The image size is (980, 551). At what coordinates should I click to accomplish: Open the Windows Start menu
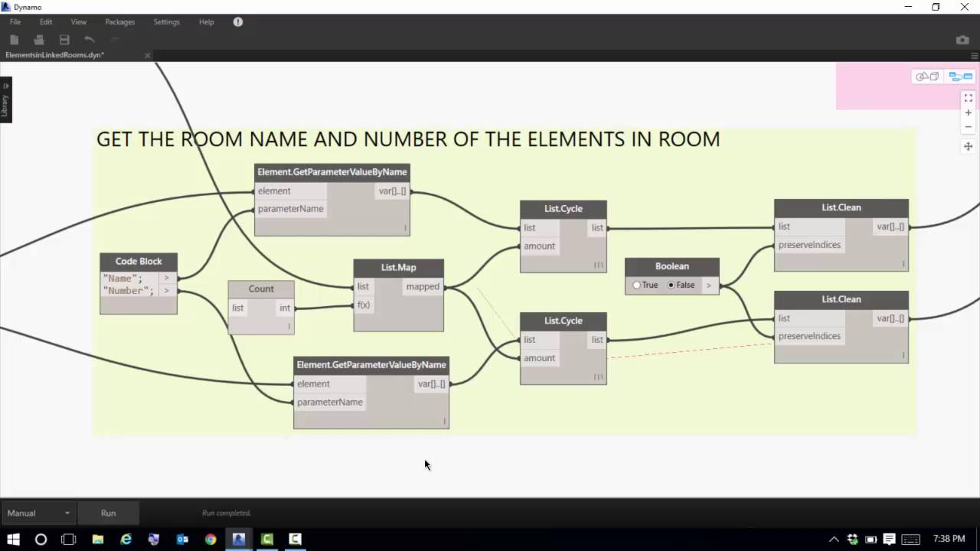point(13,539)
